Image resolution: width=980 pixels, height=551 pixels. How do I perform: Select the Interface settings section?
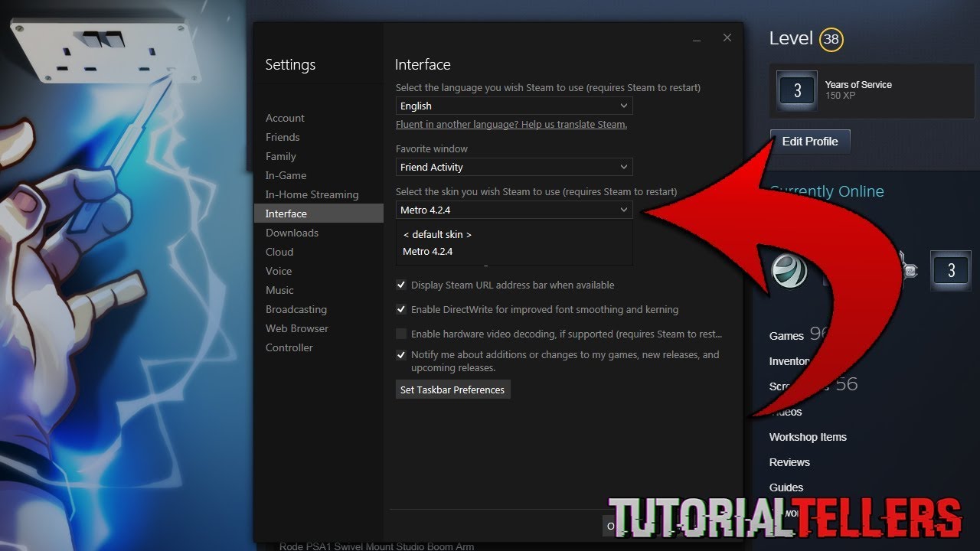click(318, 214)
